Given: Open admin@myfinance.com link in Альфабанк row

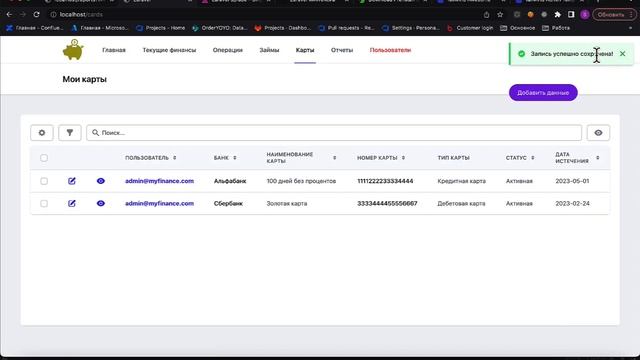Looking at the screenshot, I should pos(159,181).
